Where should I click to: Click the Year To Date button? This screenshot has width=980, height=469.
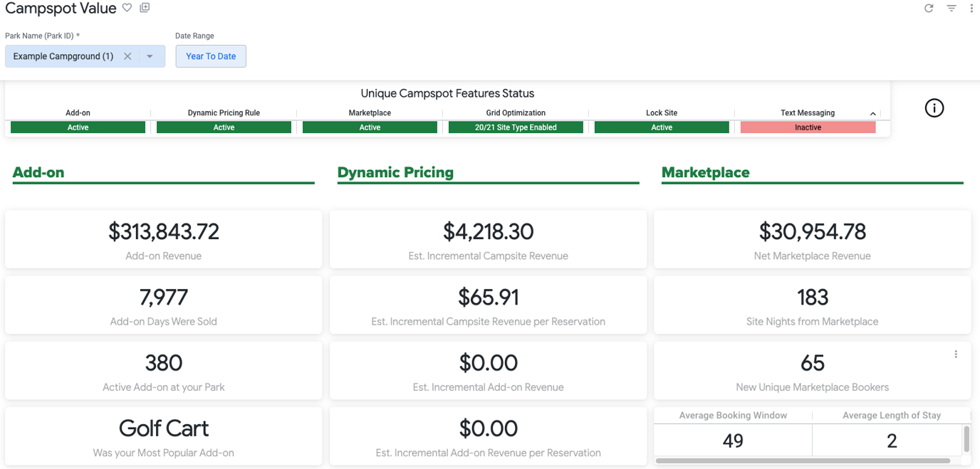[x=211, y=56]
